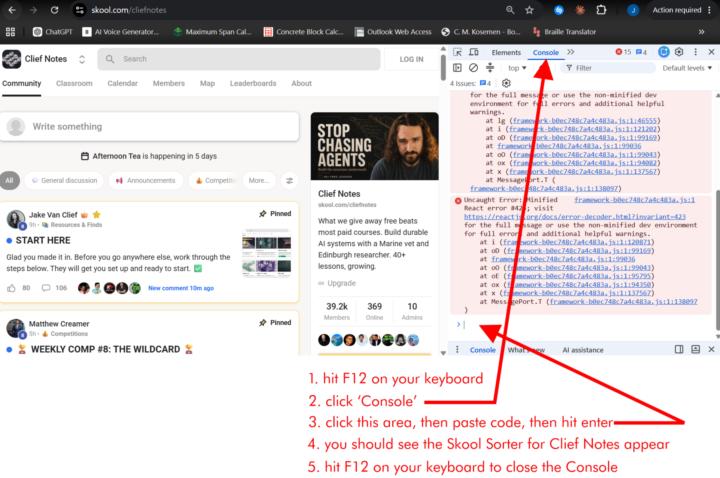The image size is (720, 478).
Task: Like the START HERE post with thumbs-up
Action: click(11, 288)
